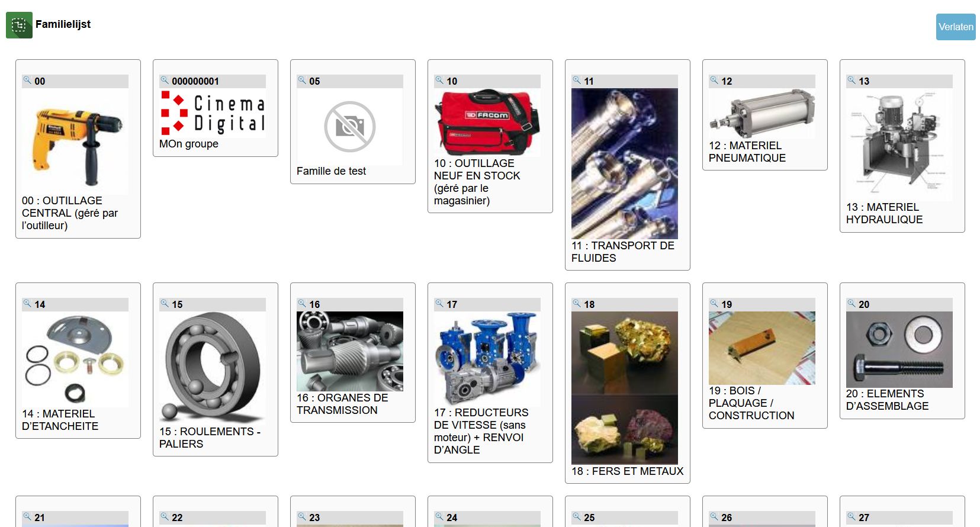
Task: Open the pneumatic cylinder image
Action: [762, 114]
